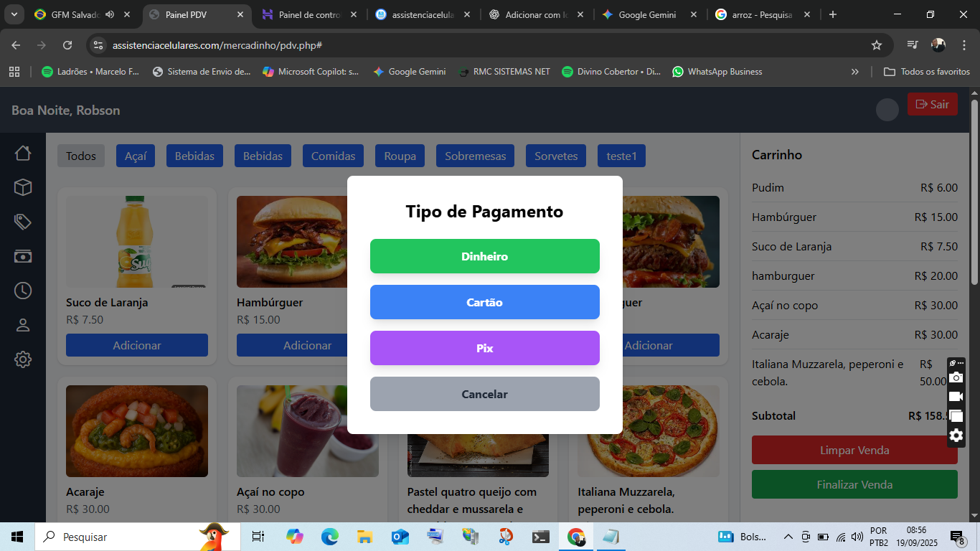Choose Dinheiro as payment type
Screen dimensions: 980x551
484,256
